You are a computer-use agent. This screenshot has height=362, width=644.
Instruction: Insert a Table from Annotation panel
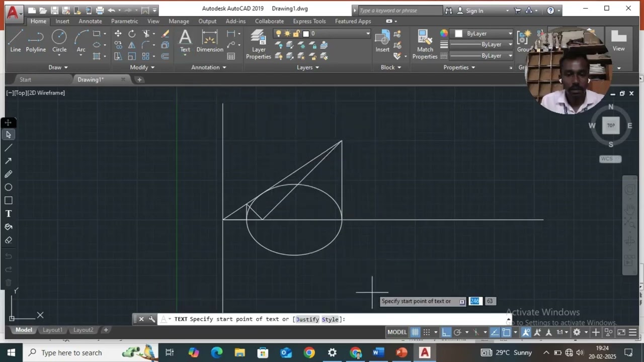coord(231,56)
